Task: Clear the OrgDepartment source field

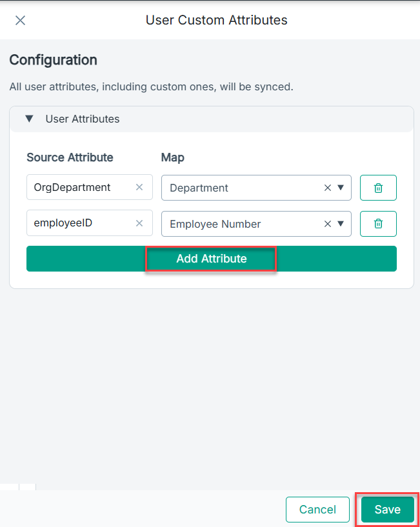Action: click(139, 188)
